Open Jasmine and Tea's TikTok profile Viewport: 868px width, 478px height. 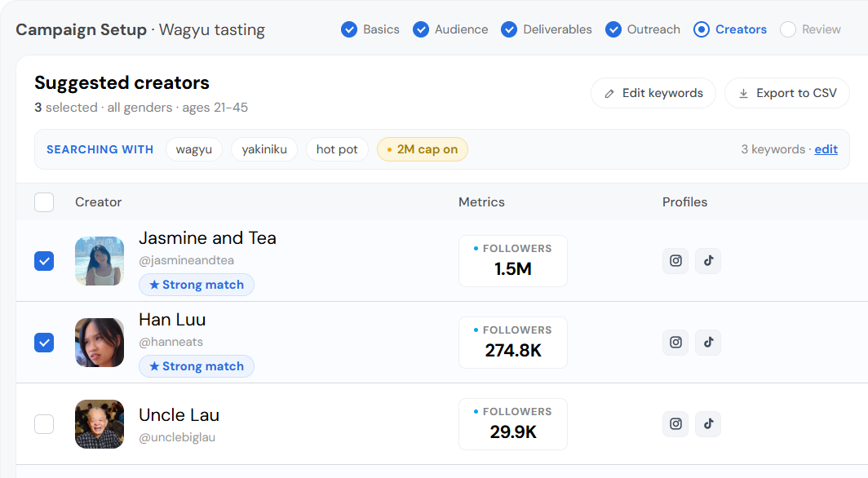point(708,260)
